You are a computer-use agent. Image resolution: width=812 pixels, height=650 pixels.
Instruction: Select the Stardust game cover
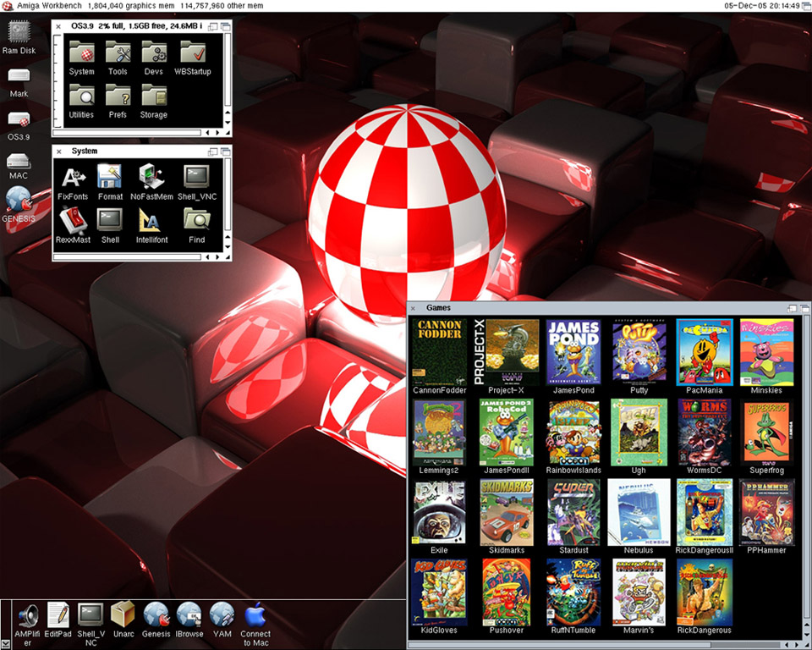coord(573,512)
